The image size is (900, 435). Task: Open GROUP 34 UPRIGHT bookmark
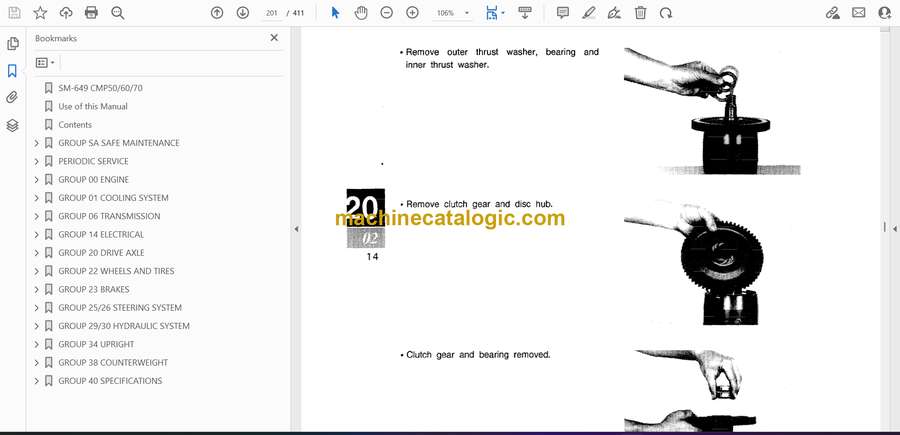96,344
